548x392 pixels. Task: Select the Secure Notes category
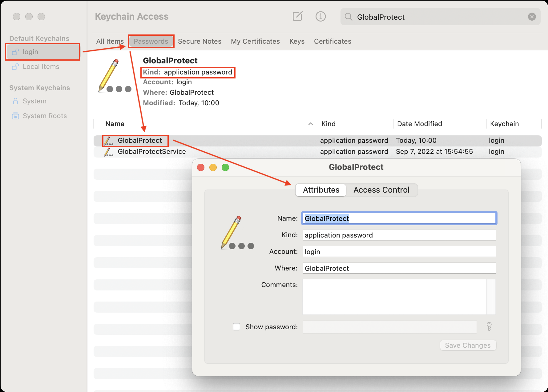tap(199, 41)
